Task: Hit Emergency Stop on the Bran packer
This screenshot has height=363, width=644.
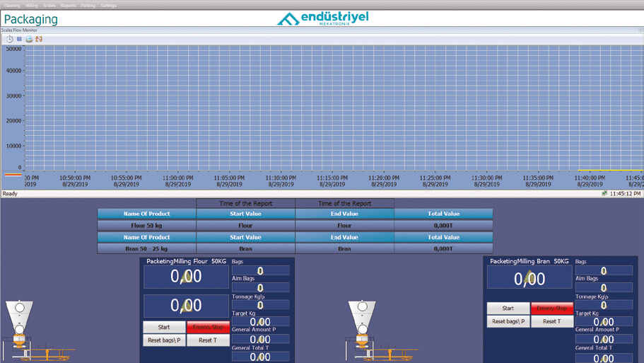Action: pos(551,309)
